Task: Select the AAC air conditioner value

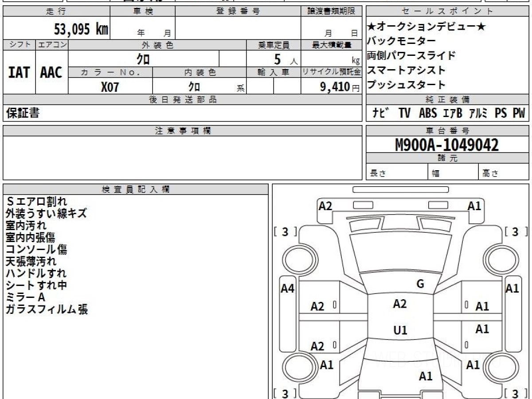Action: pyautogui.click(x=51, y=72)
